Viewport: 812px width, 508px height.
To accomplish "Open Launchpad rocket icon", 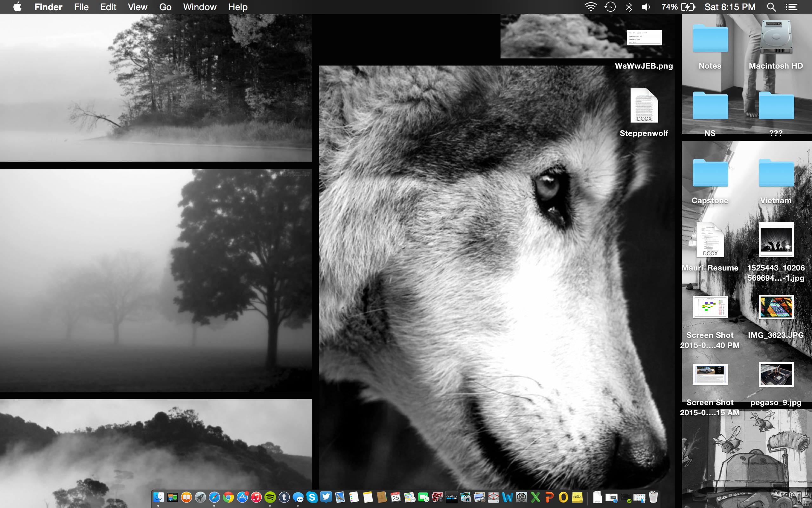I will tap(200, 497).
